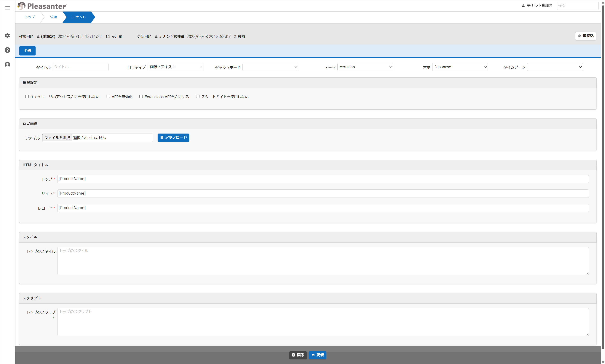Select the 全般 tab
605x364 pixels.
click(28, 51)
